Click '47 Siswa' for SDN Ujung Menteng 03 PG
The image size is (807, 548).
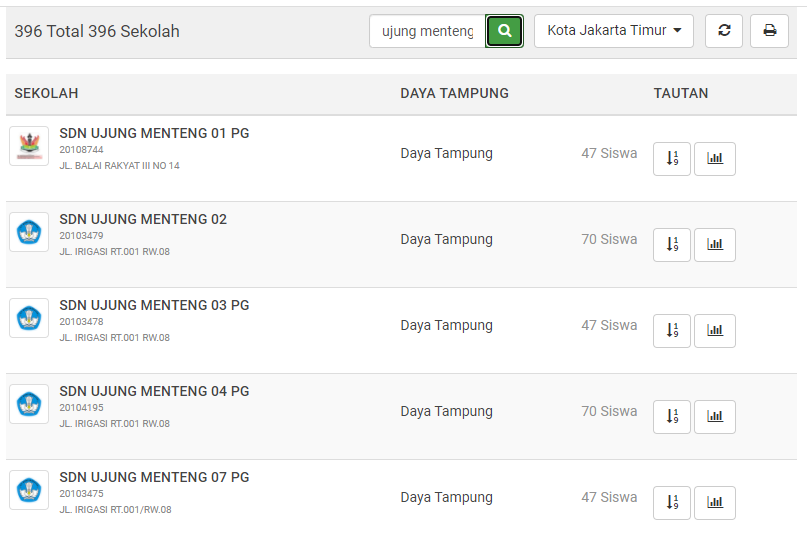point(609,325)
